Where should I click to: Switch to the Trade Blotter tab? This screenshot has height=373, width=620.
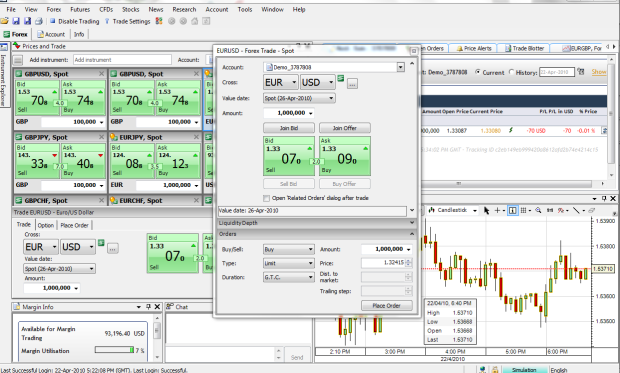(x=524, y=48)
